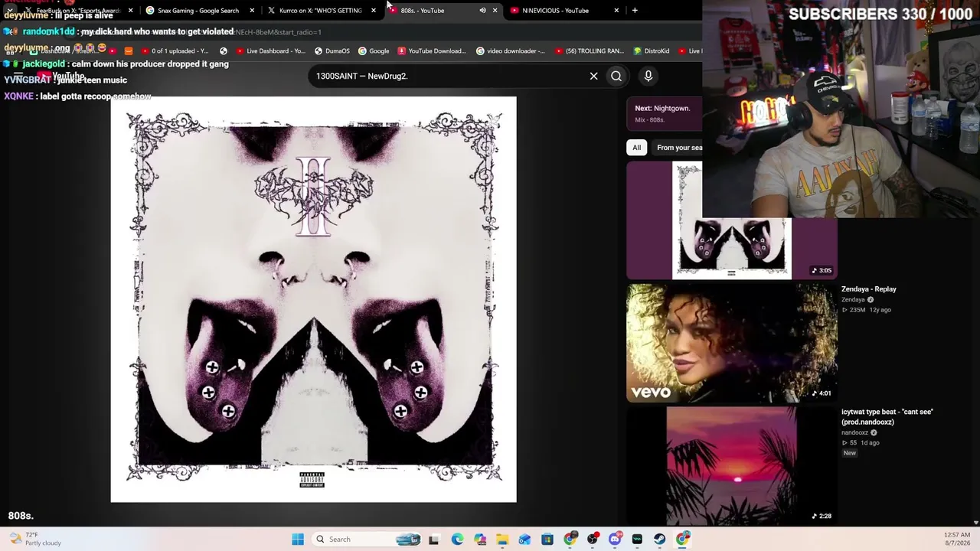Start voice search with the microphone icon
Screen dimensions: 980x551
tap(648, 76)
